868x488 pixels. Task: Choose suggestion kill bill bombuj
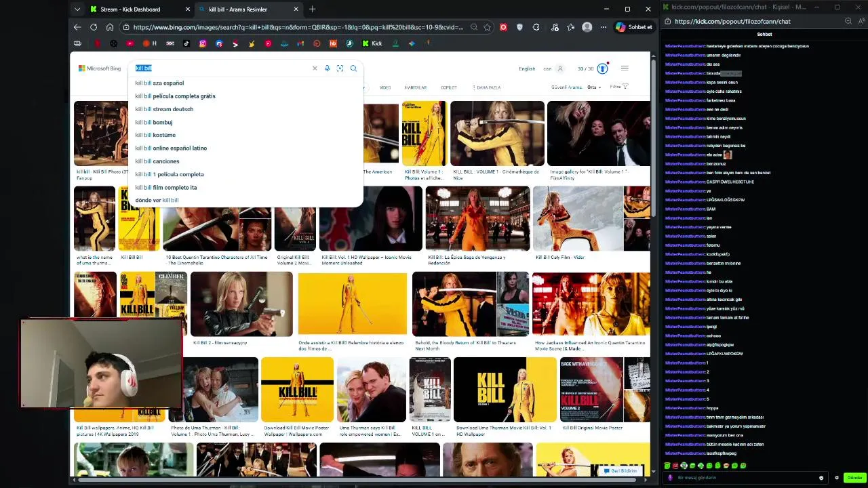(245, 122)
